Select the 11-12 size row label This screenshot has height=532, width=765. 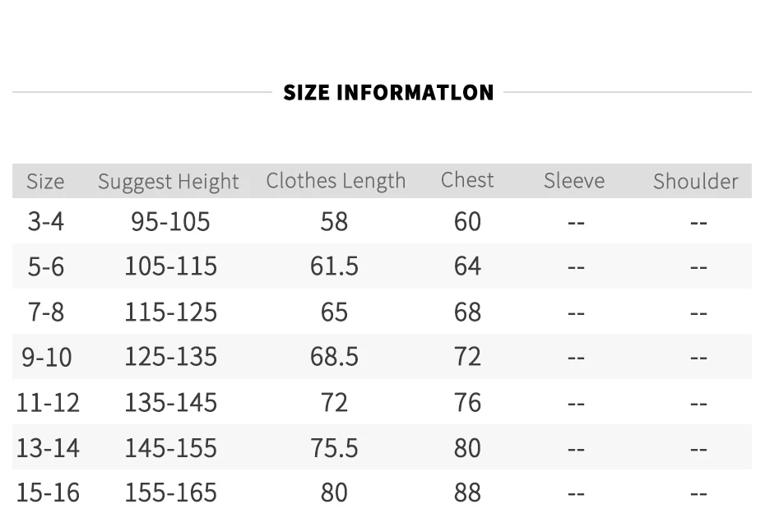click(x=48, y=403)
